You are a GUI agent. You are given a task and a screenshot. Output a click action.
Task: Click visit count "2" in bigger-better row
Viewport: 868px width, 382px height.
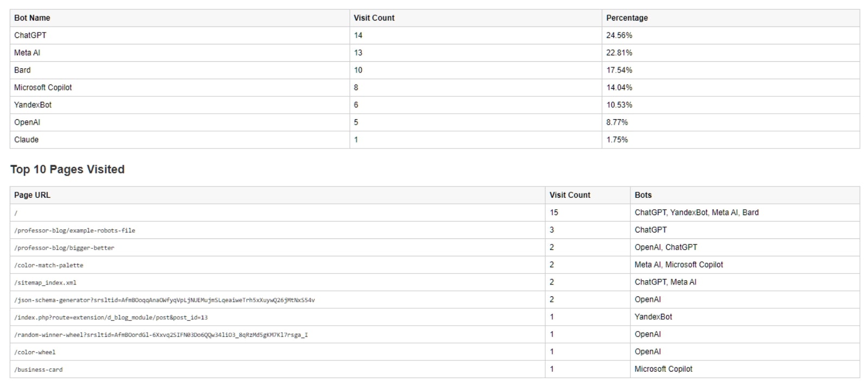[552, 247]
